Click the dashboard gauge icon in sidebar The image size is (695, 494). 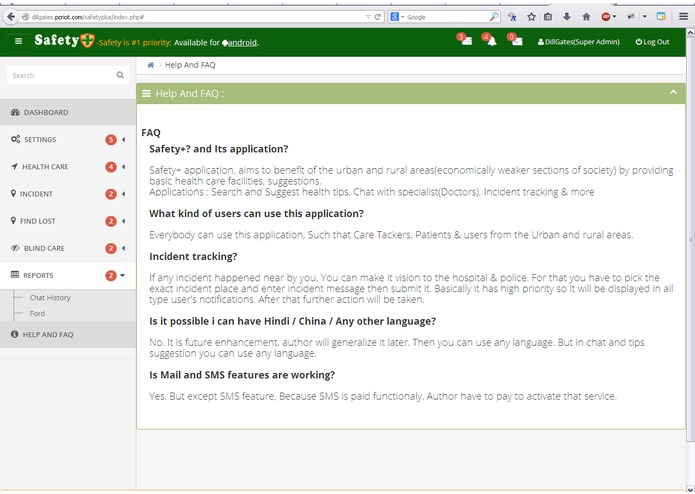coord(15,113)
